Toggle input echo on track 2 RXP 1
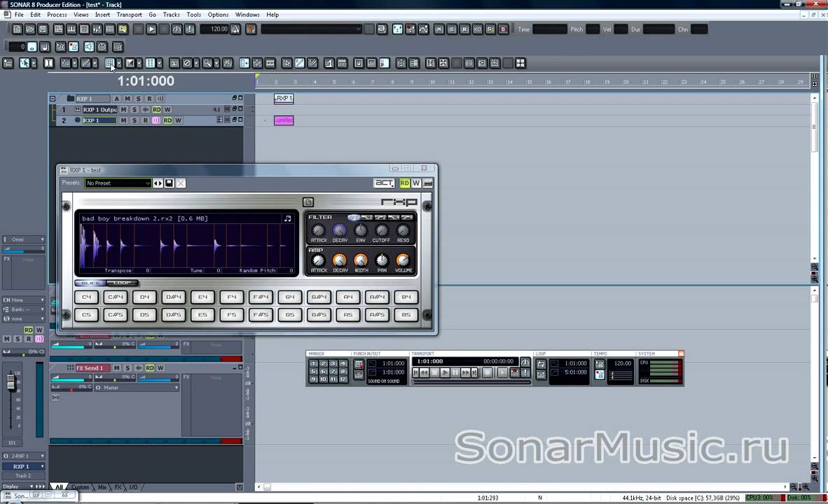This screenshot has height=504, width=828. click(156, 120)
